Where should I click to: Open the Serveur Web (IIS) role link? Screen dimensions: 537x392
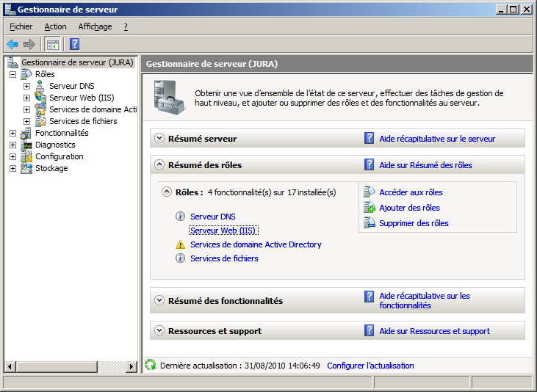coord(223,231)
